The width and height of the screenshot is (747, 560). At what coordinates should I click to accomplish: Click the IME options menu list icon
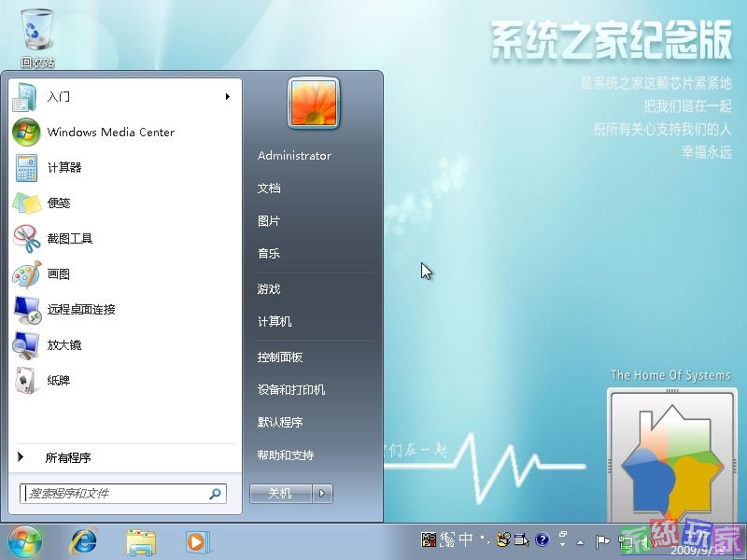[522, 539]
